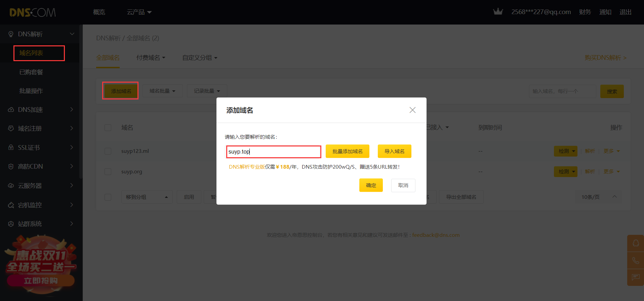Click the 搜索 button
This screenshot has height=301, width=644.
612,91
